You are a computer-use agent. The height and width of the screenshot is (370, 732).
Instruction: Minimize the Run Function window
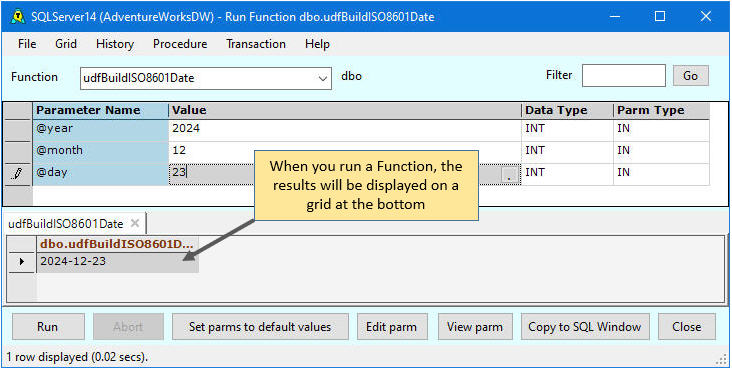coord(615,17)
